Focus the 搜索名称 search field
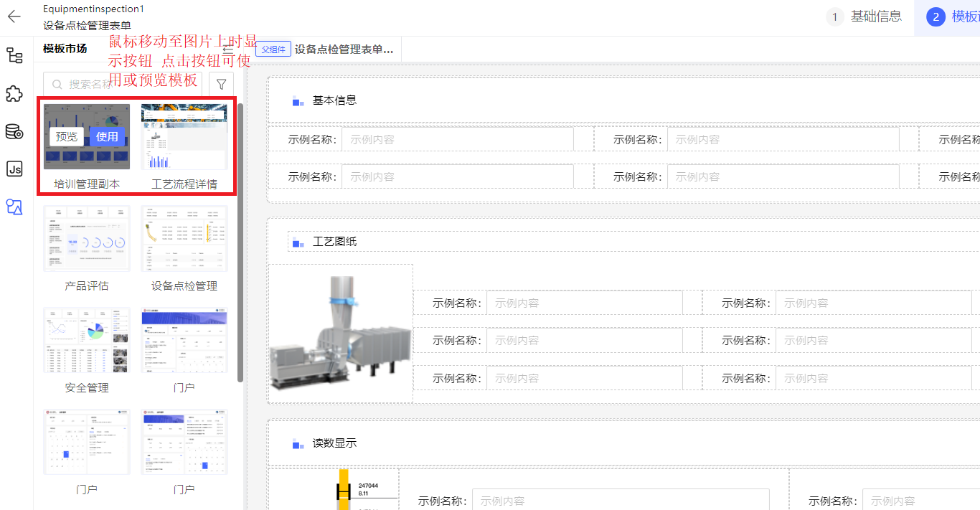Viewport: 980px width, 510px height. [x=123, y=84]
